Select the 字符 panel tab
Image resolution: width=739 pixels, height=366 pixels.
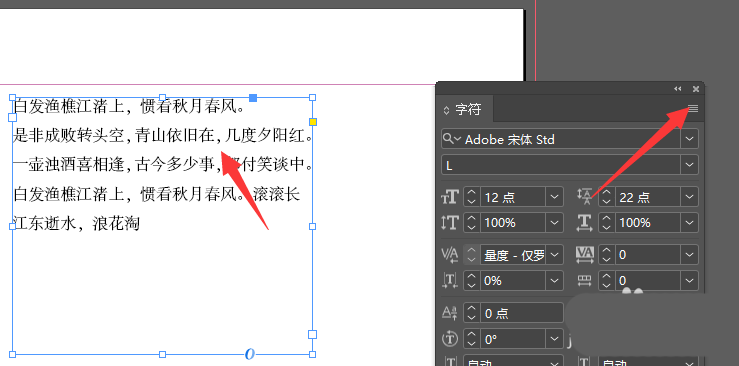click(468, 110)
